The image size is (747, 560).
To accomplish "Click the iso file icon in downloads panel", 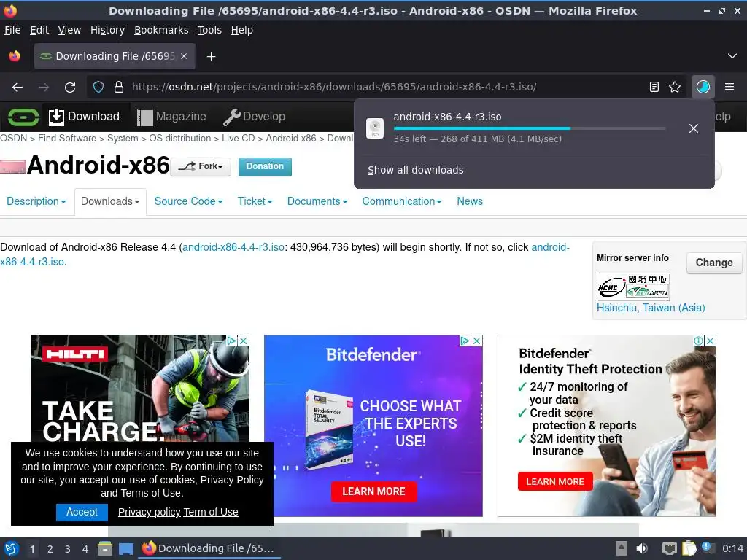I will click(375, 128).
